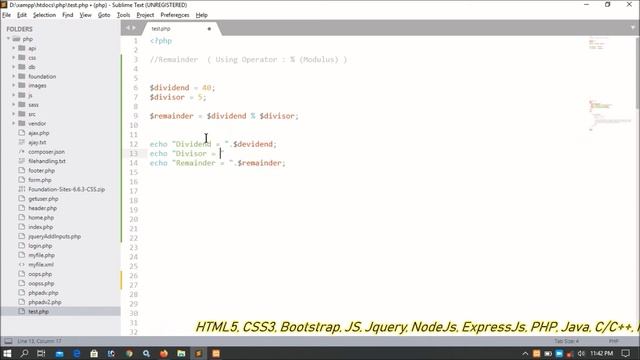Image resolution: width=640 pixels, height=360 pixels.
Task: Open footer.php from the sidebar
Action: (x=41, y=171)
